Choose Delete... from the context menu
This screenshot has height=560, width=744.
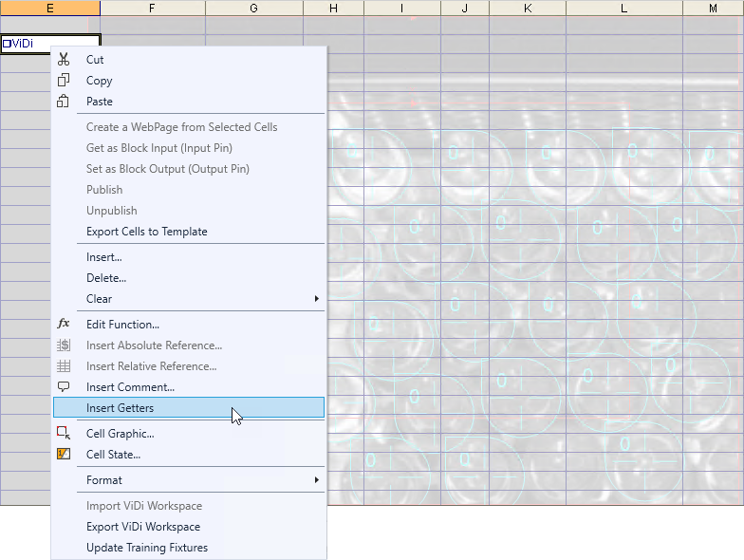tap(105, 278)
